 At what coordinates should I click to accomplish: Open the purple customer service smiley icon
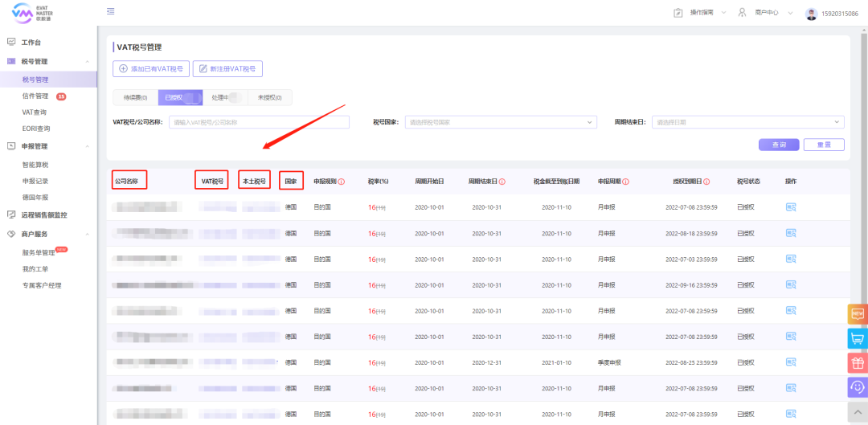click(x=858, y=387)
